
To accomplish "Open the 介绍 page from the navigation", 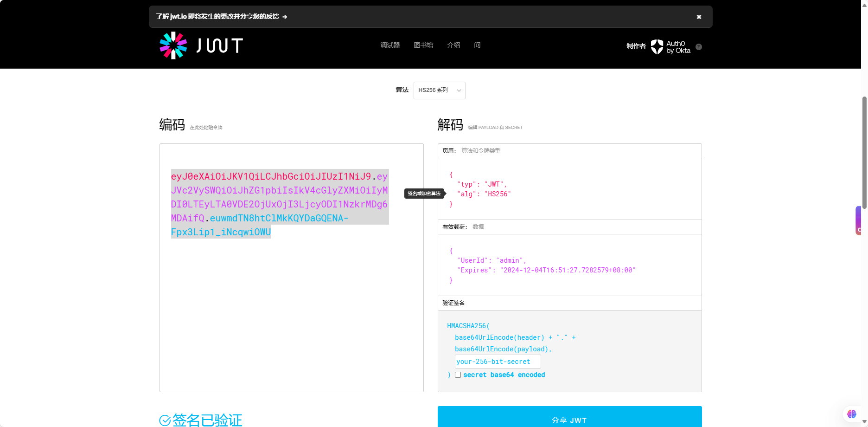I will click(453, 45).
